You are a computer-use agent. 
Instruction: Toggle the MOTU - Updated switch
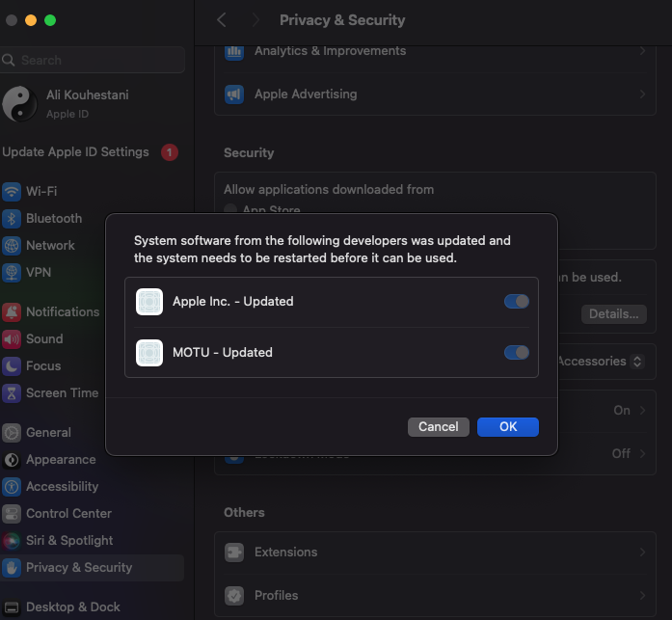pyautogui.click(x=517, y=353)
